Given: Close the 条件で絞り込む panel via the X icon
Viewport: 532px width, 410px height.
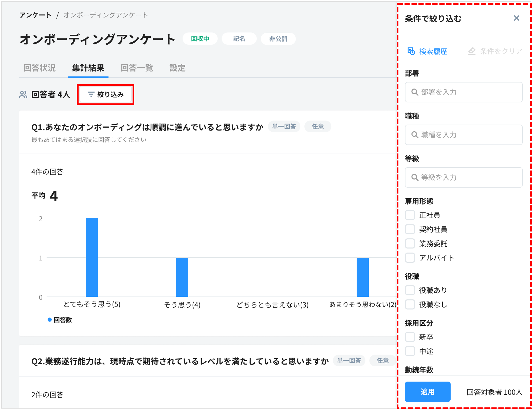Looking at the screenshot, I should pos(517,18).
